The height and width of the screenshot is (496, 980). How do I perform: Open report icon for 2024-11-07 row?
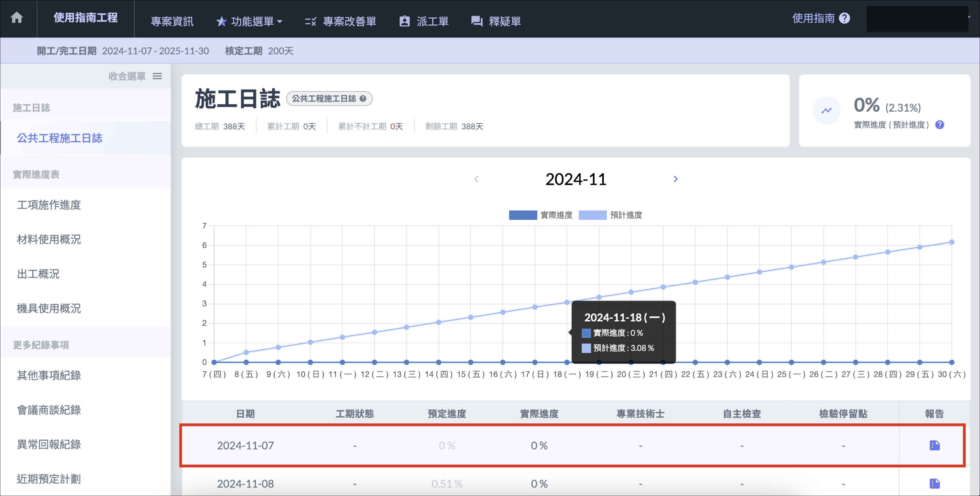point(934,445)
